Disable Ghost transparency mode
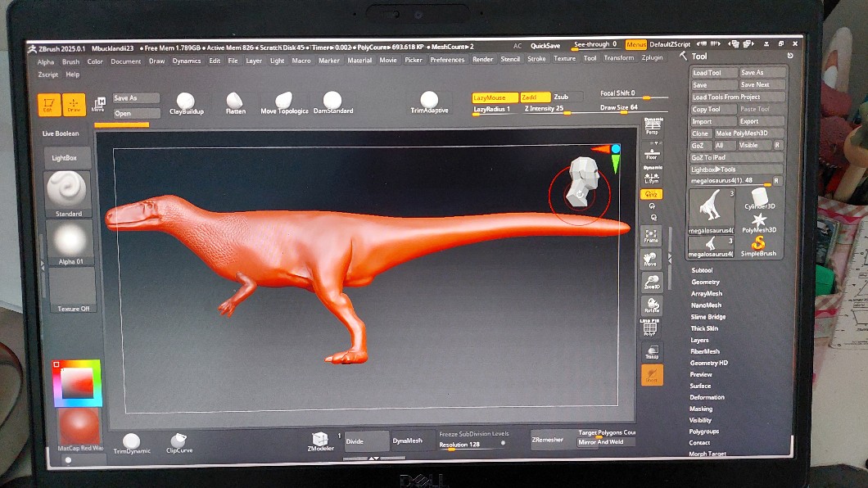Viewport: 868px width, 488px height. [x=652, y=375]
